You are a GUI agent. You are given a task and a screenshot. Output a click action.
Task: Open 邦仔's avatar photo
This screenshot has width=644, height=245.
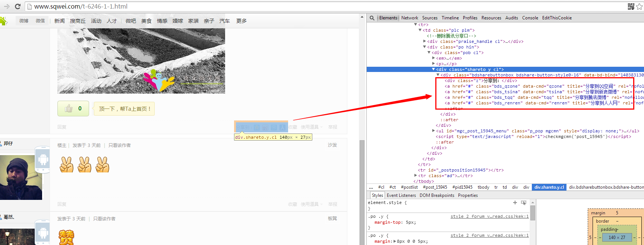tap(21, 178)
